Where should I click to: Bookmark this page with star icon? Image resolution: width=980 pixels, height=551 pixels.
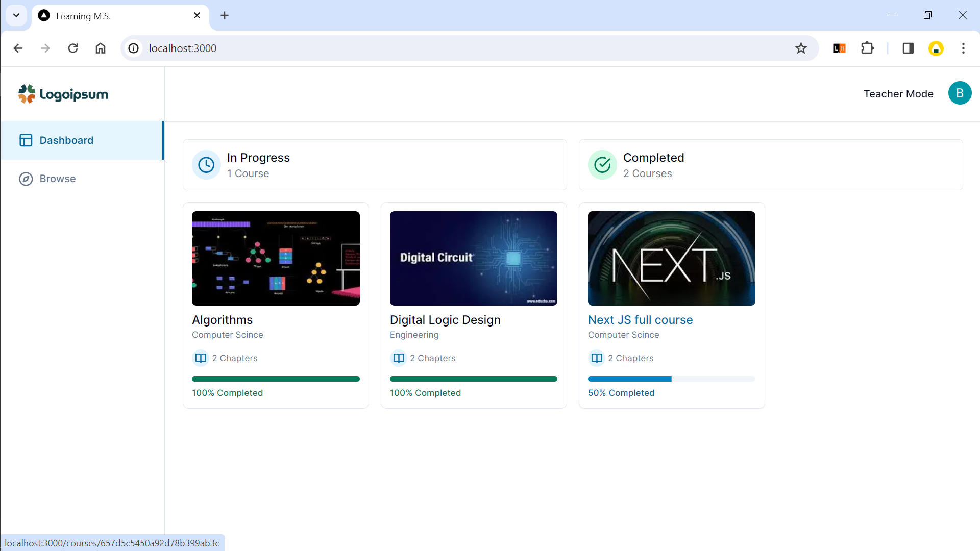tap(801, 48)
